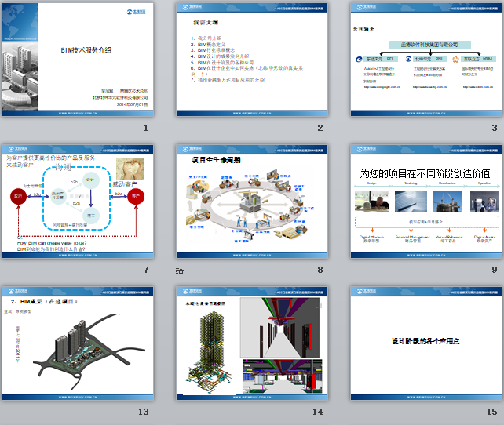The width and height of the screenshot is (504, 425).
Task: Click slide number 15 label
Action: click(491, 412)
